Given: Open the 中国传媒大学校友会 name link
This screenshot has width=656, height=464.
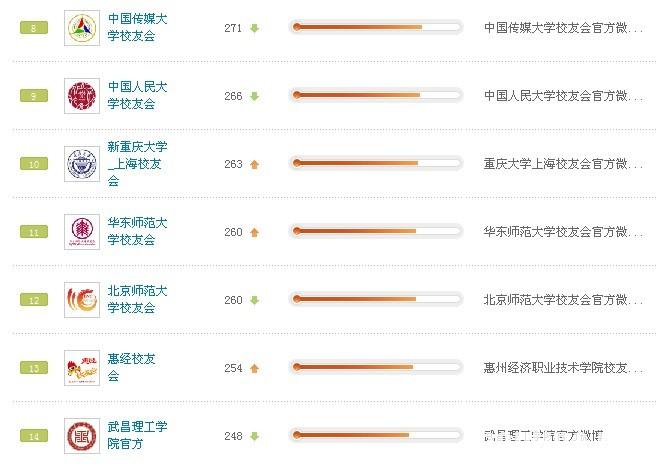Looking at the screenshot, I should point(137,27).
